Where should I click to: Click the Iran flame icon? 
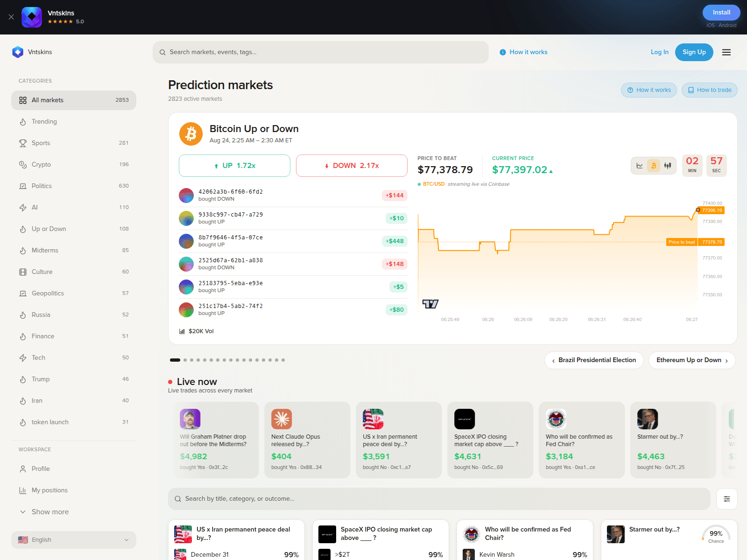(23, 401)
